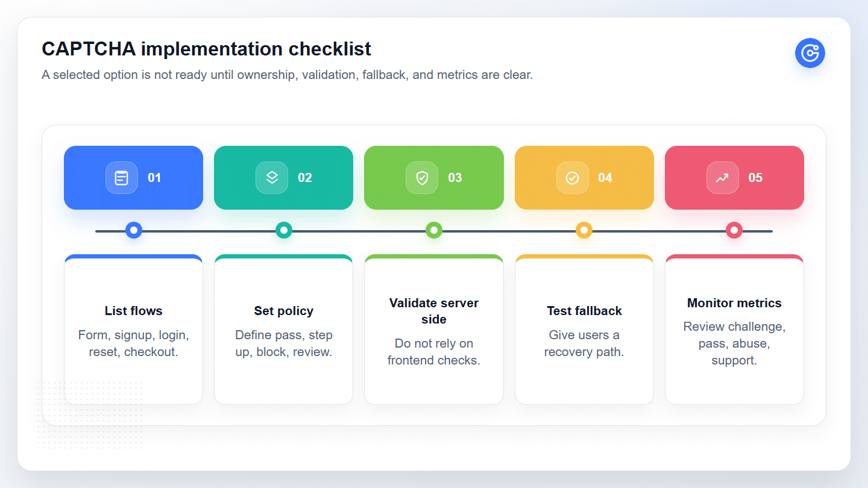The image size is (868, 488).
Task: Click 'Do not rely on frontend checks.' text
Action: [434, 352]
